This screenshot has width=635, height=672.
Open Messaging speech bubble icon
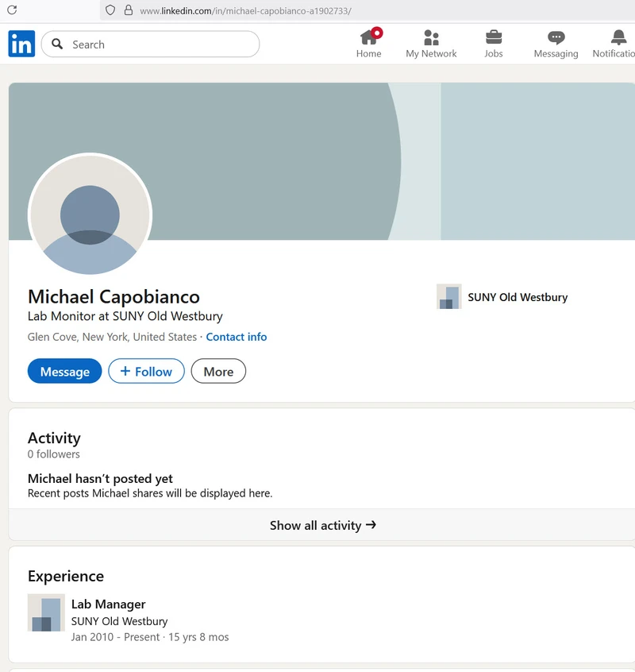click(556, 37)
